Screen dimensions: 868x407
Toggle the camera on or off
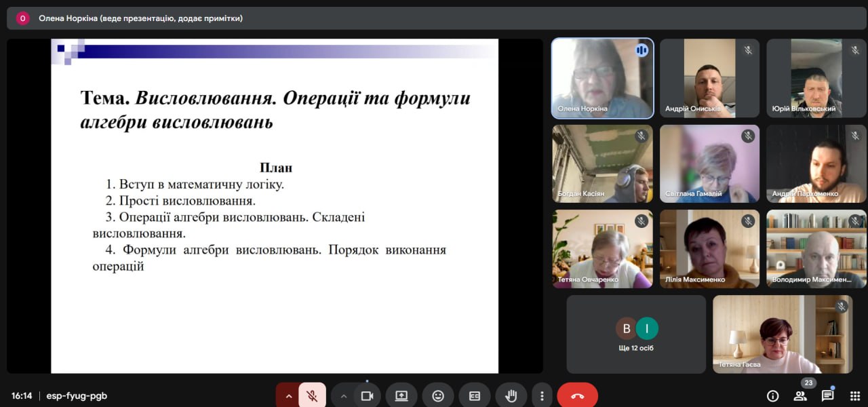367,396
